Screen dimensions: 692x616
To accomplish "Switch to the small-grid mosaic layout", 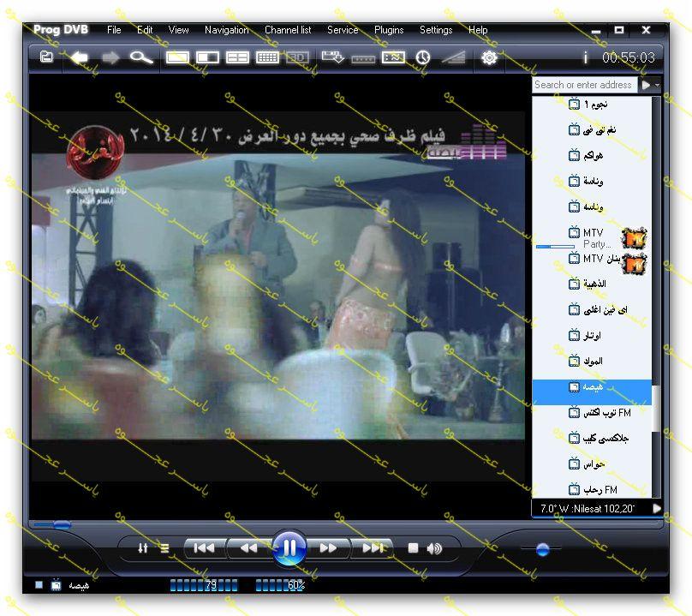I will (267, 57).
